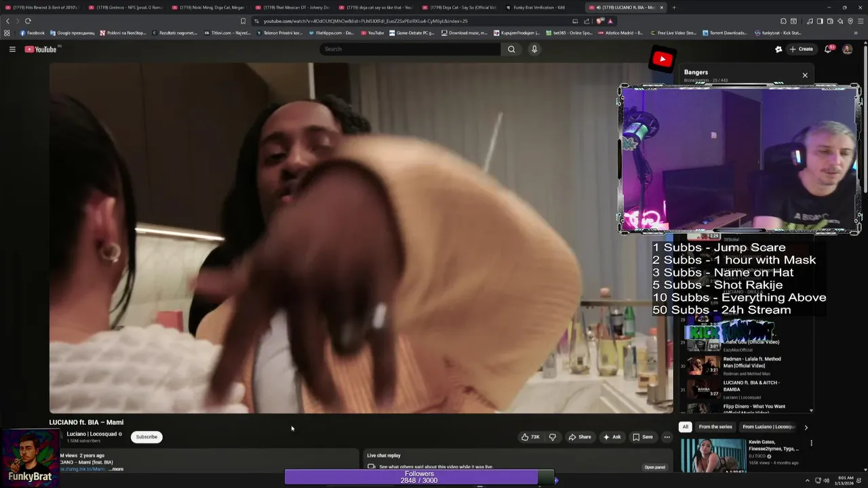This screenshot has width=868, height=488.
Task: Click the main video player
Action: pos(361,238)
